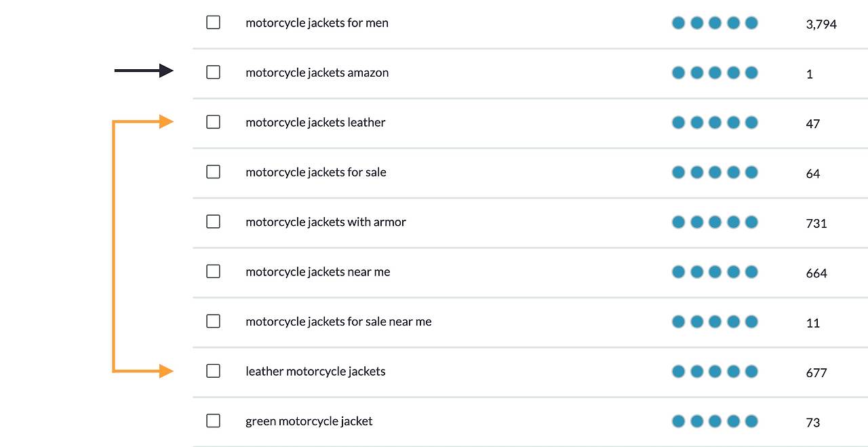The image size is (868, 447).
Task: Tick checkbox for 'motorcycle jackets for sale near me'
Action: point(213,322)
